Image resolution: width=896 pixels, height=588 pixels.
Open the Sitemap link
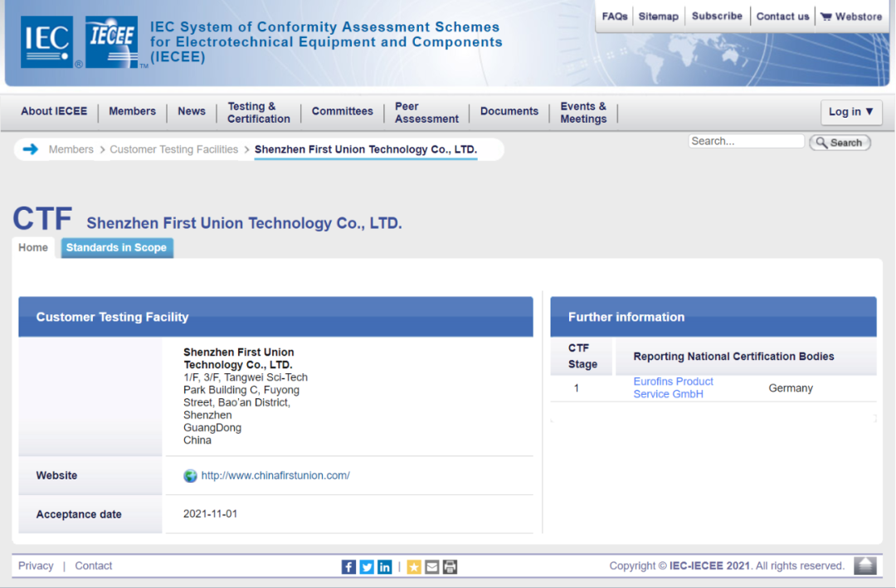point(658,17)
